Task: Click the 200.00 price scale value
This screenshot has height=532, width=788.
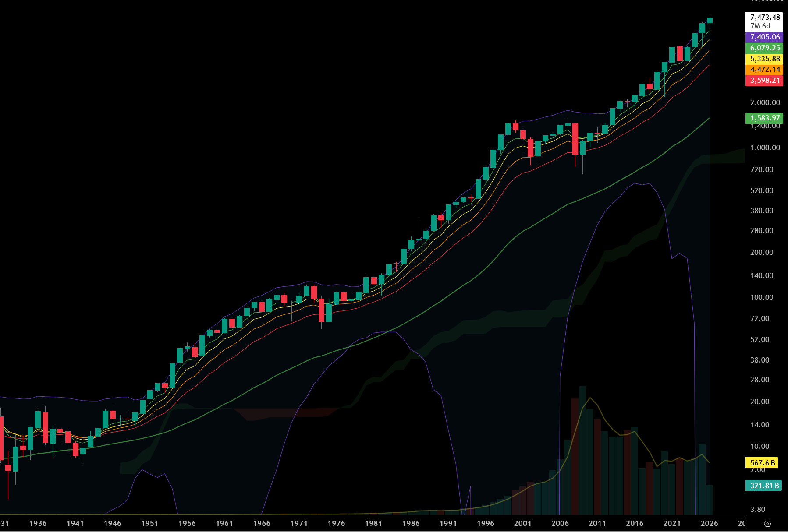Action: click(x=762, y=252)
